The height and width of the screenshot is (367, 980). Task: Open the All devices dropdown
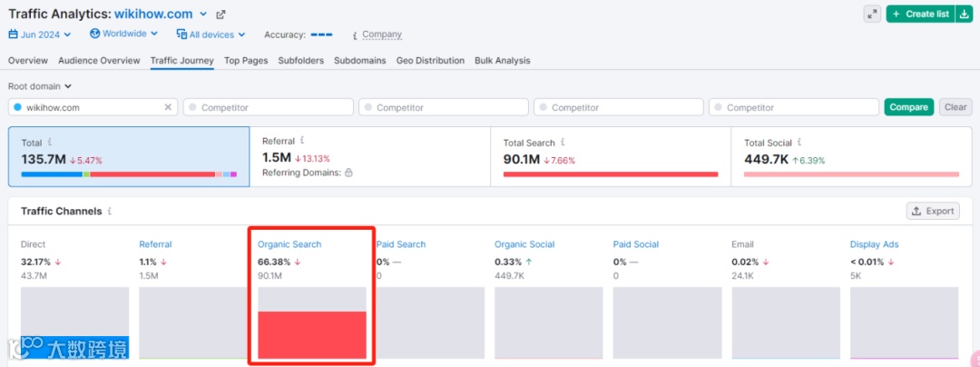pos(211,35)
